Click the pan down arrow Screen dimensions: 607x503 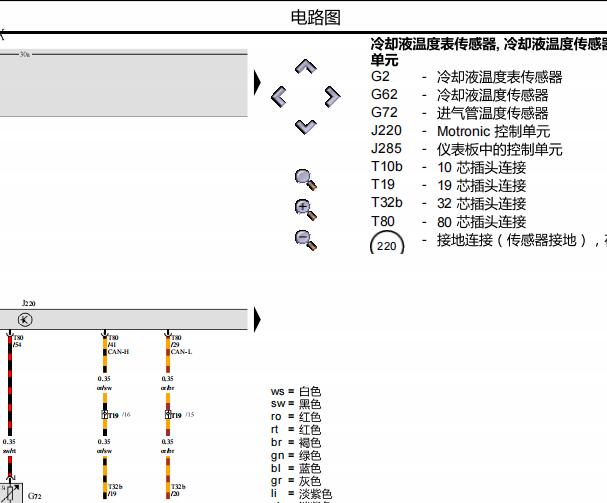pos(305,127)
